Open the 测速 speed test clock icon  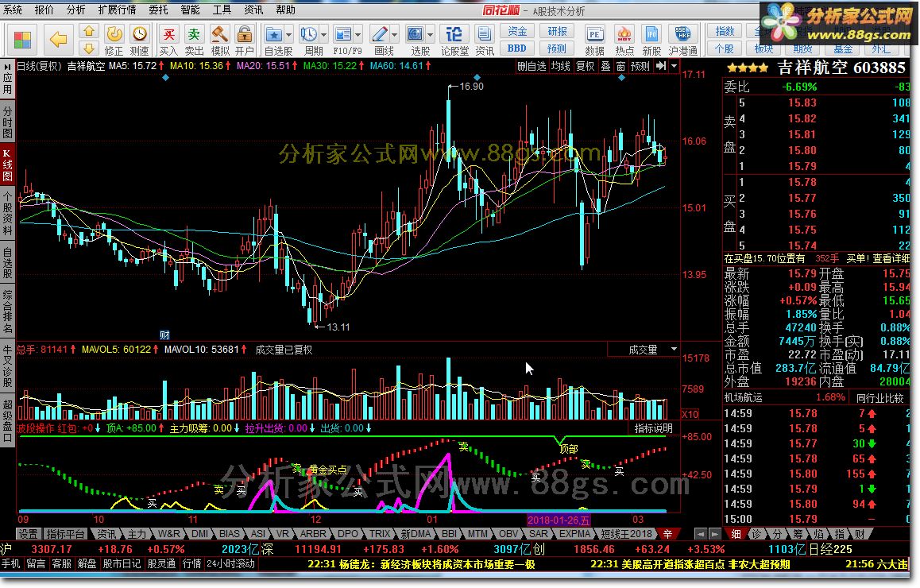(x=139, y=40)
